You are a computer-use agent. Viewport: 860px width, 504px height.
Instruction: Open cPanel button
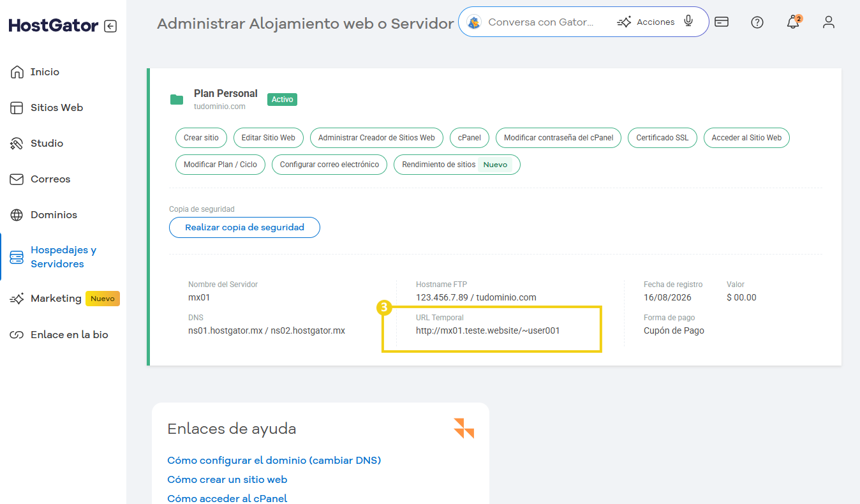pyautogui.click(x=469, y=138)
